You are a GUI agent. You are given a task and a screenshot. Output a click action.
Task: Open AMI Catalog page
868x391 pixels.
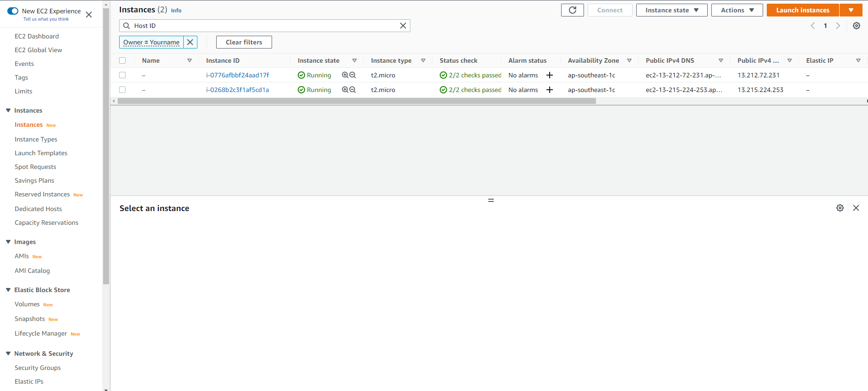click(32, 271)
